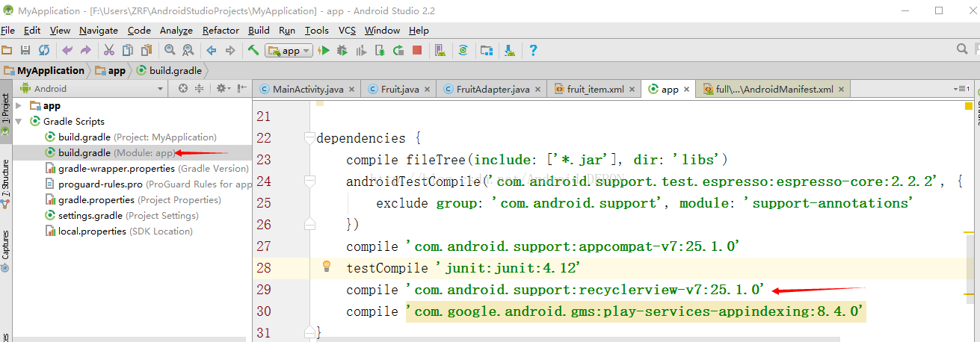Navigate Forward with the gray right arrow

[x=230, y=51]
